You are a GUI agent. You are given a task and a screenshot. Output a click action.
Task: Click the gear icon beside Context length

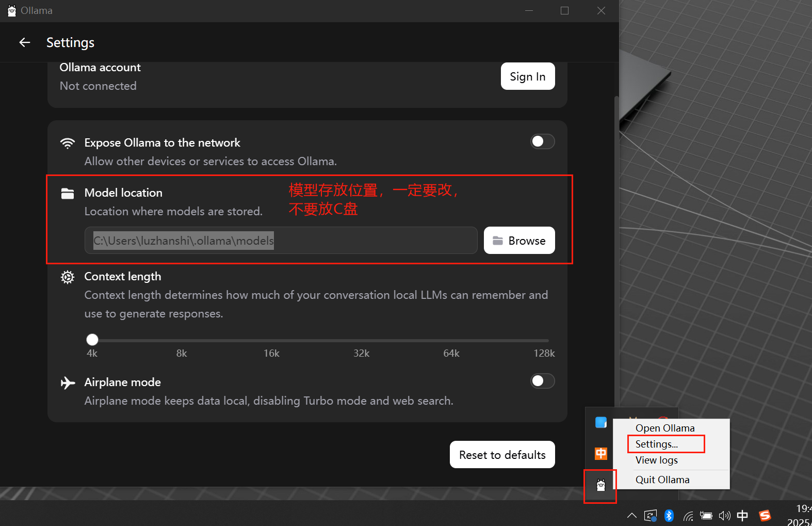[68, 277]
